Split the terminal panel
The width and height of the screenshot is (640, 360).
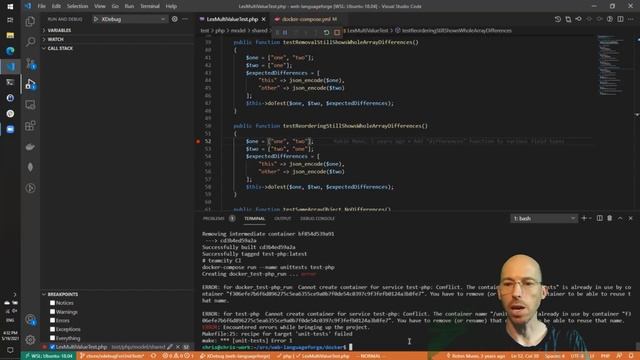click(600, 218)
